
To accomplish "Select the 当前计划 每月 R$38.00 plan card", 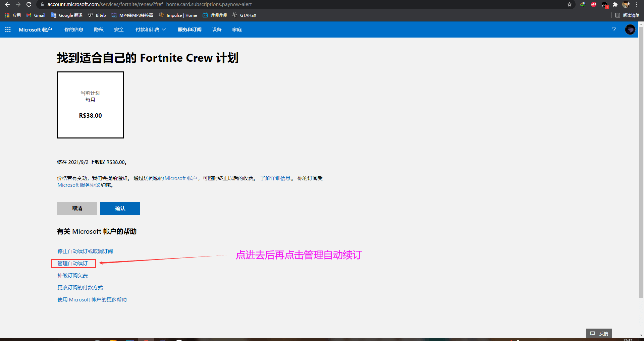I will (90, 105).
